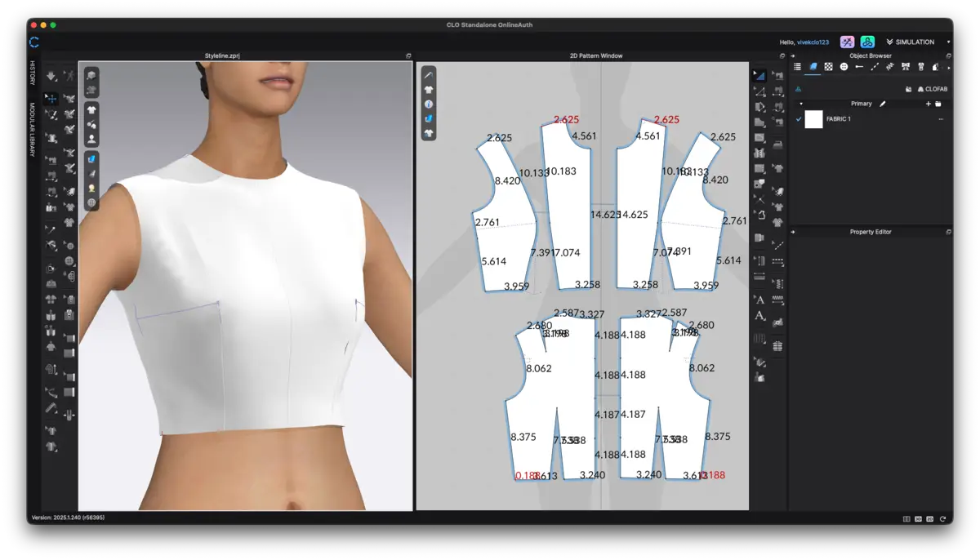
Task: Click the FABRIC 1 white color swatch
Action: tap(813, 119)
